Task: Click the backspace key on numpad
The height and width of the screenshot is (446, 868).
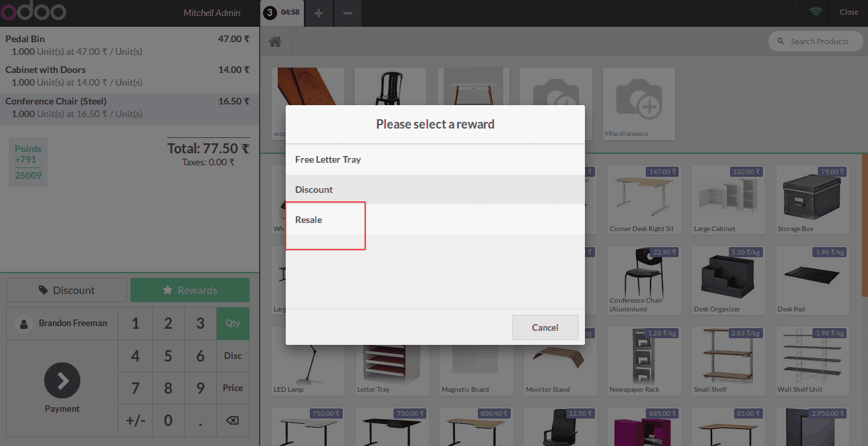Action: pos(232,420)
